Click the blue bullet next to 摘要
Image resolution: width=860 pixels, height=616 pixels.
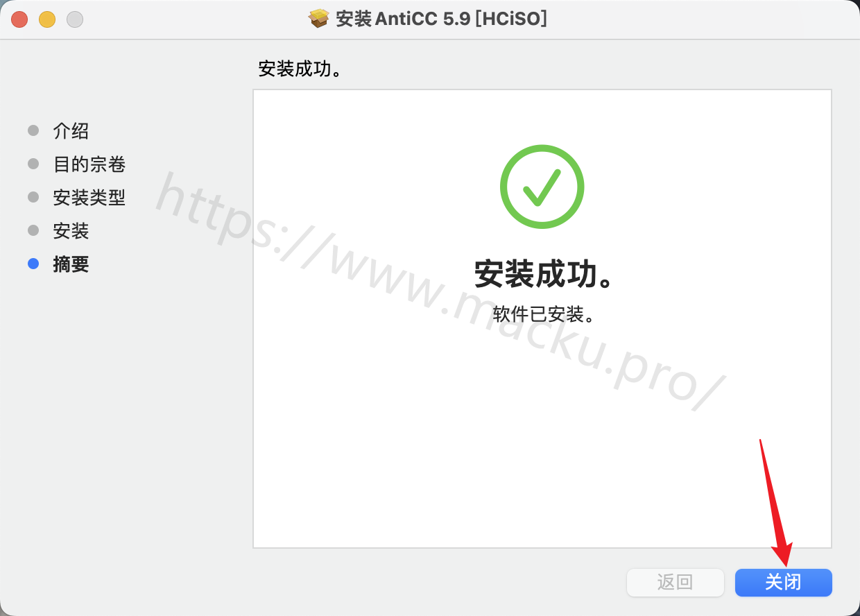[x=33, y=264]
